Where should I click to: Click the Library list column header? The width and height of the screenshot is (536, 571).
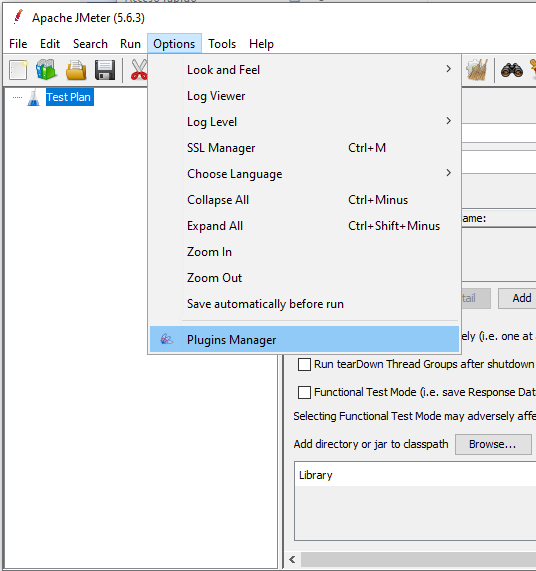click(415, 475)
